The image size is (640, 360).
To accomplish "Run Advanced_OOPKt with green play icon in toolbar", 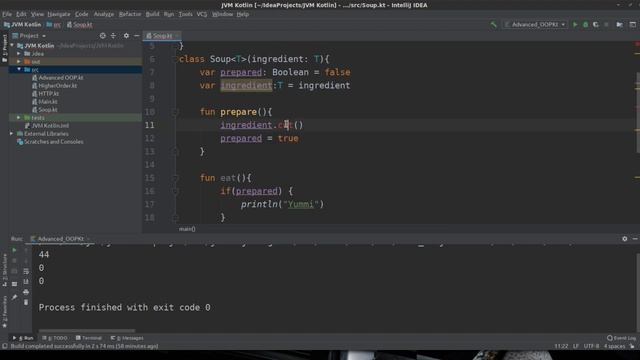I will (576, 25).
